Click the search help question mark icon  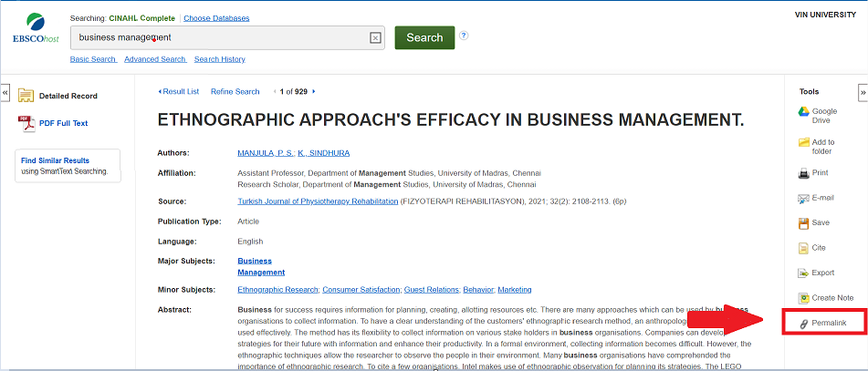464,36
